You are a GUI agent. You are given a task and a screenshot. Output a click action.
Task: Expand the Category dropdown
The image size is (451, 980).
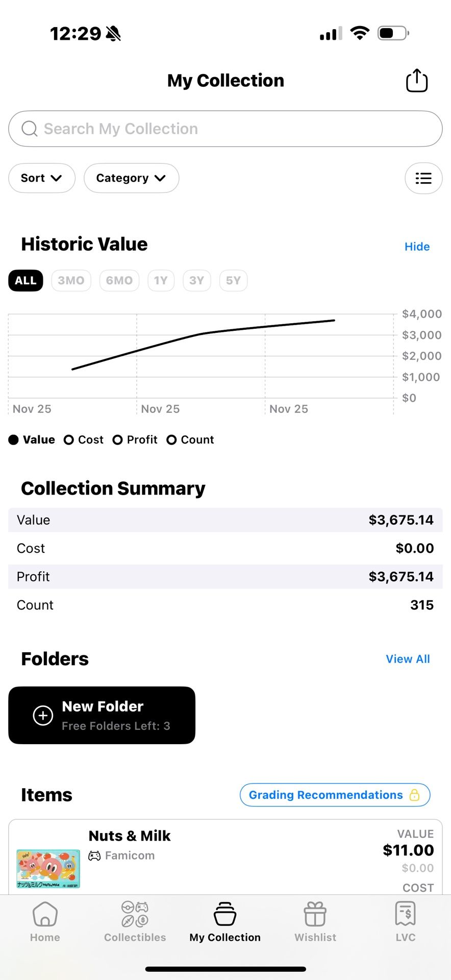(131, 178)
